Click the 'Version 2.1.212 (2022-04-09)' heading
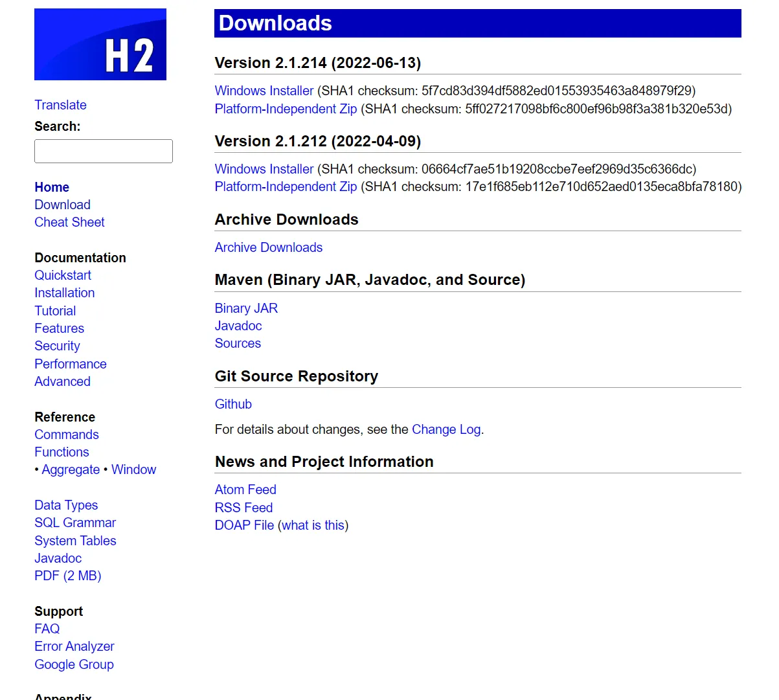Screen dimensions: 779x700 click(318, 141)
